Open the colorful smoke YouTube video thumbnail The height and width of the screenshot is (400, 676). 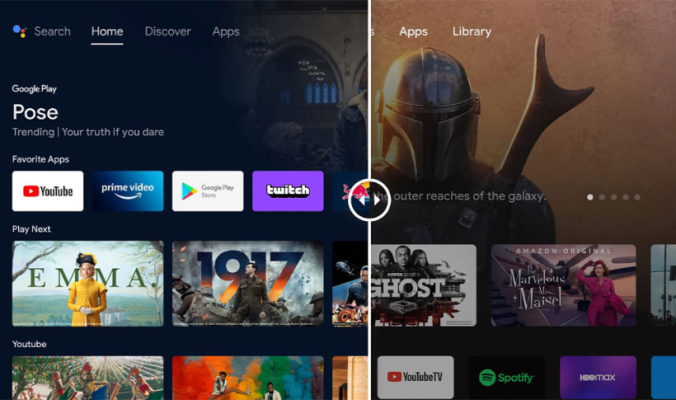248,378
